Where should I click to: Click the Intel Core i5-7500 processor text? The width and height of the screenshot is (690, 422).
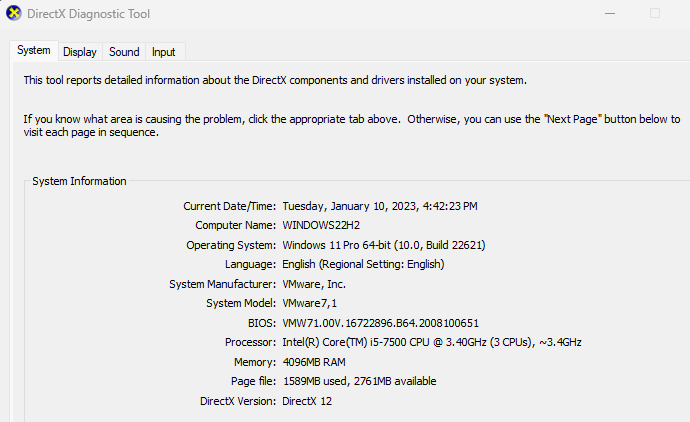coord(432,342)
